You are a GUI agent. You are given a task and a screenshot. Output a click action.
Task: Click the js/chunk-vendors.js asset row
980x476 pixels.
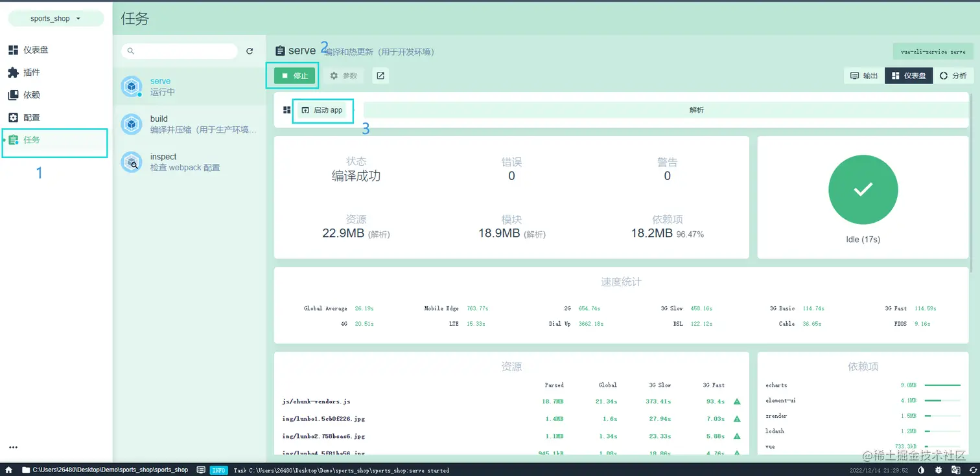[x=511, y=402]
